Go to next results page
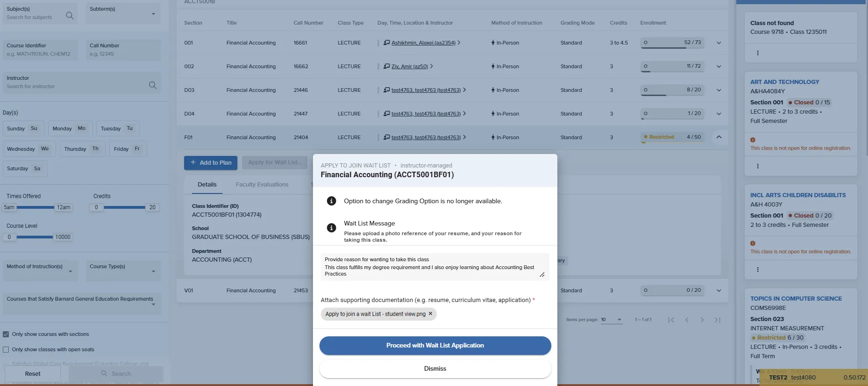Image resolution: width=868 pixels, height=386 pixels. pos(702,320)
